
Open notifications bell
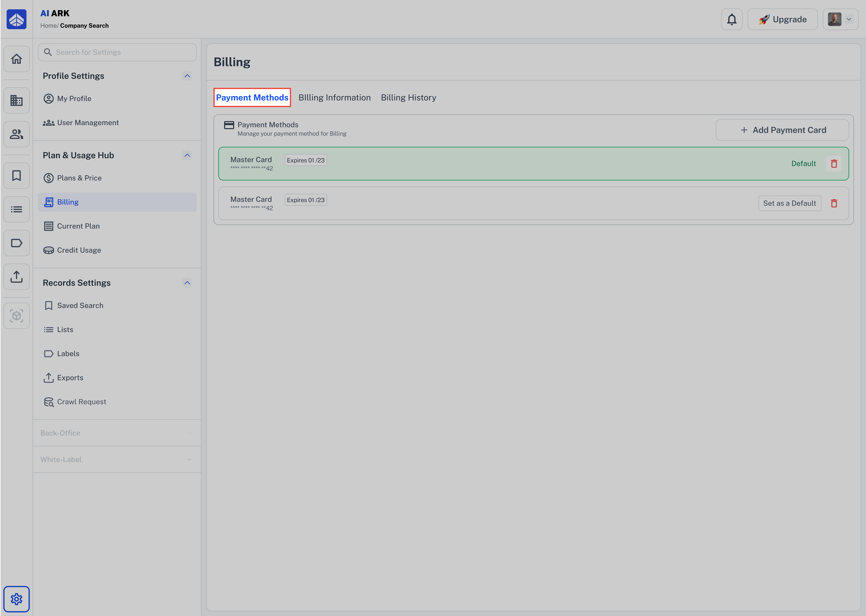click(x=732, y=19)
